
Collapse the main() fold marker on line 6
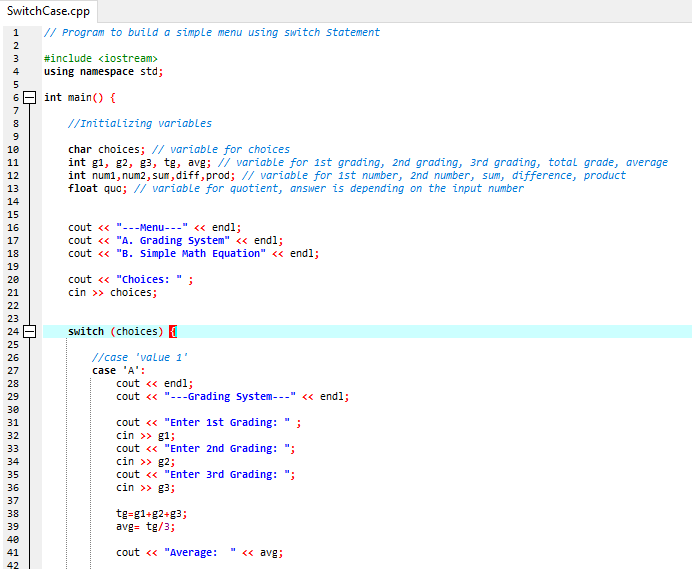point(30,98)
